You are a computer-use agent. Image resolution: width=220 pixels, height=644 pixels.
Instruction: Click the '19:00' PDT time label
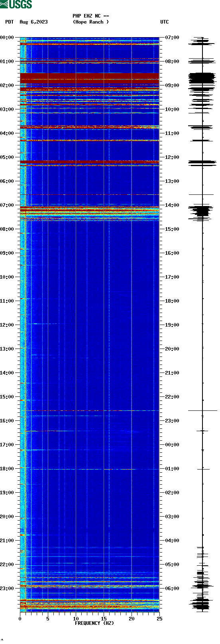(7, 493)
